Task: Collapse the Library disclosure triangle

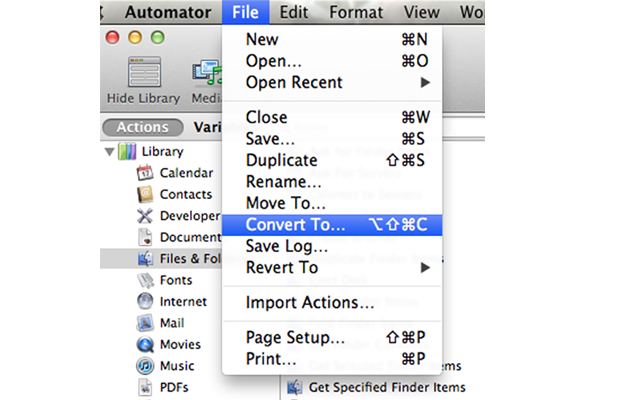Action: pyautogui.click(x=108, y=152)
